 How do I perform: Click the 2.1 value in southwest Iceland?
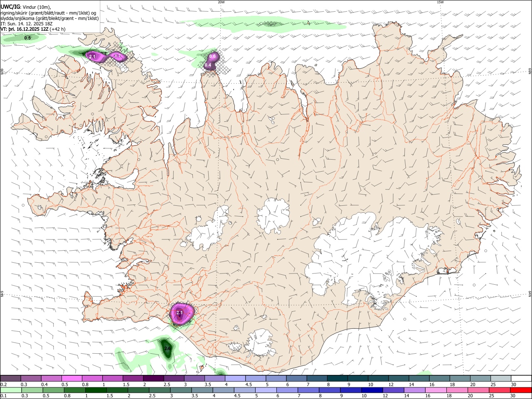pos(180,313)
